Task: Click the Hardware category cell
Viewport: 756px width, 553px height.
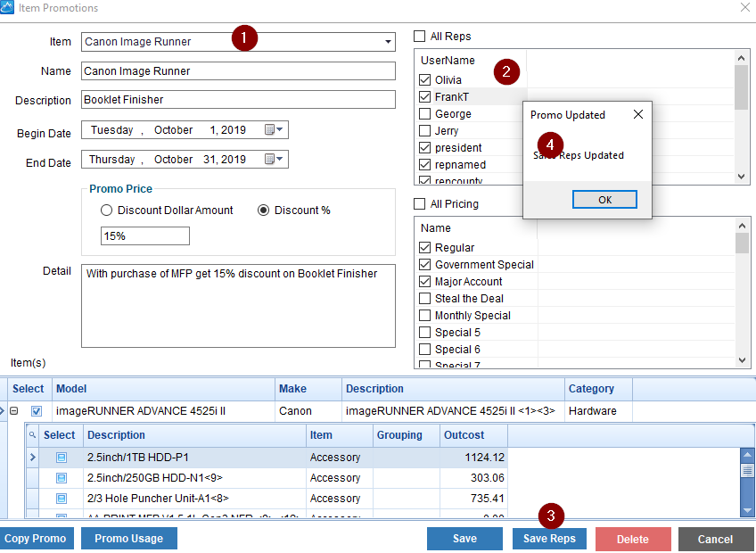Action: 598,411
